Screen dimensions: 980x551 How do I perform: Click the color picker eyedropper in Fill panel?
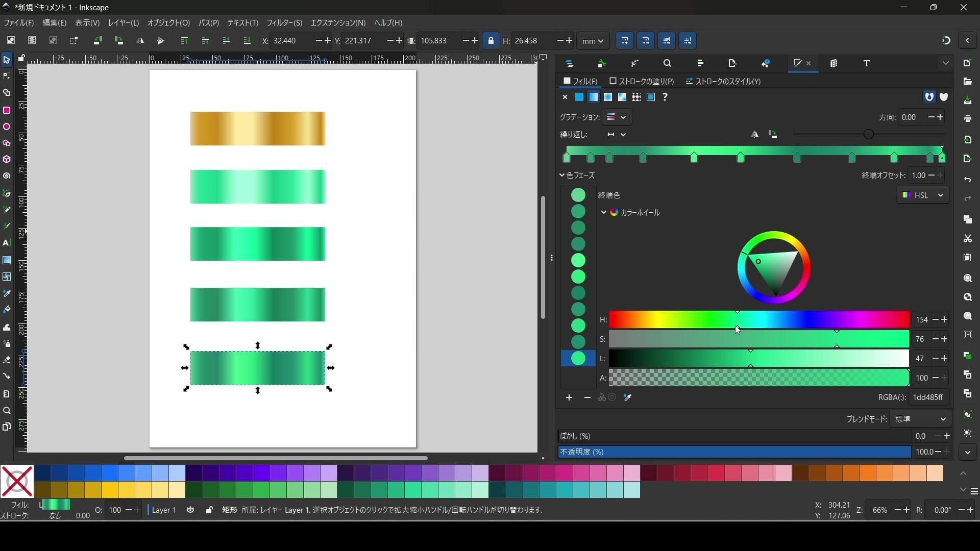[x=628, y=397]
